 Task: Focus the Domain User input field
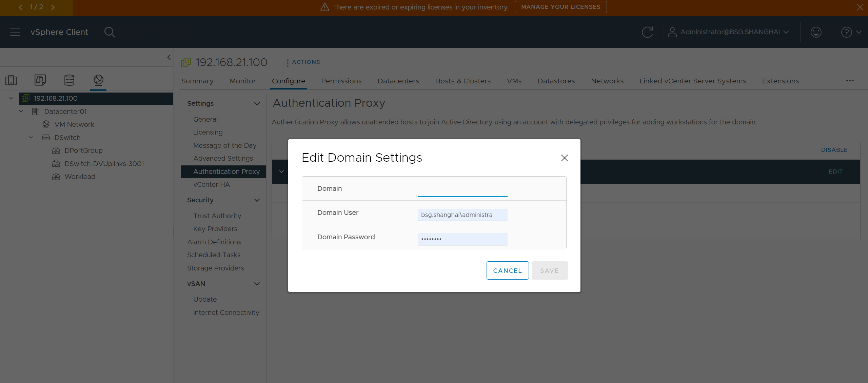(462, 215)
